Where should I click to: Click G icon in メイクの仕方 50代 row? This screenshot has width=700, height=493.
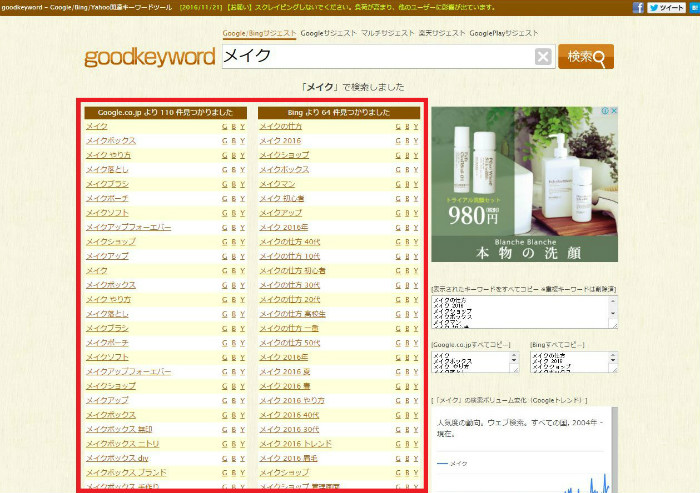click(x=398, y=343)
